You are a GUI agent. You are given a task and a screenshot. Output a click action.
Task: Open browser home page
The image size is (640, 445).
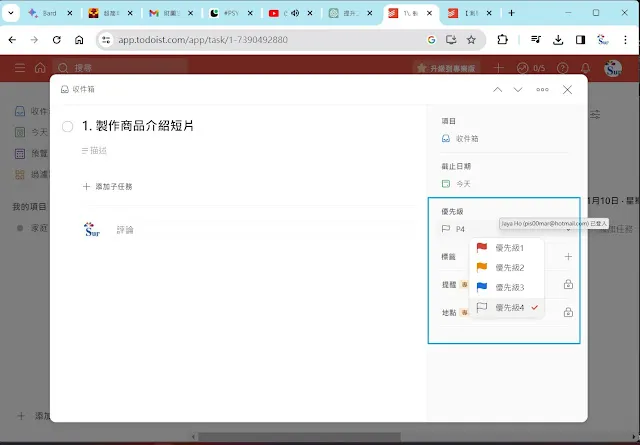[79, 40]
